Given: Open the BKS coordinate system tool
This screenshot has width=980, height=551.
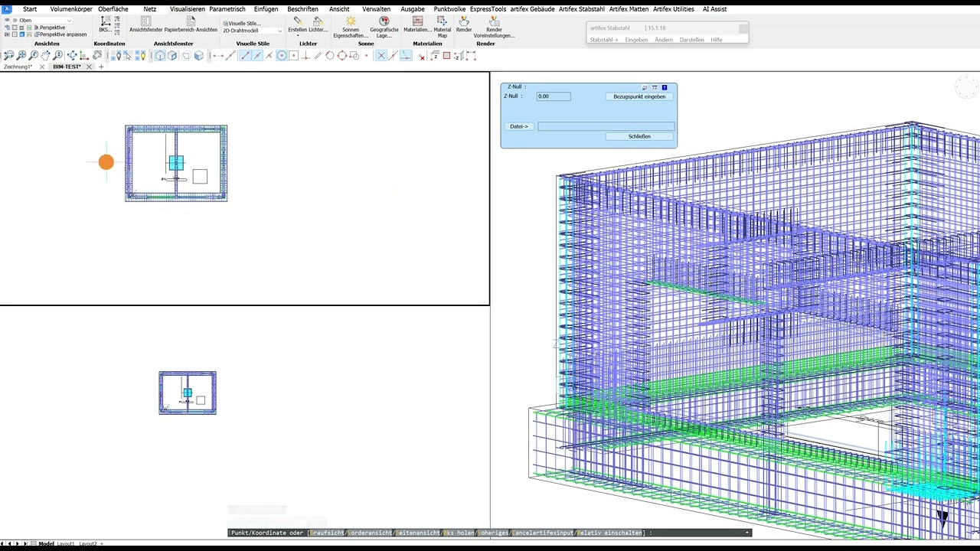Looking at the screenshot, I should pos(105,24).
